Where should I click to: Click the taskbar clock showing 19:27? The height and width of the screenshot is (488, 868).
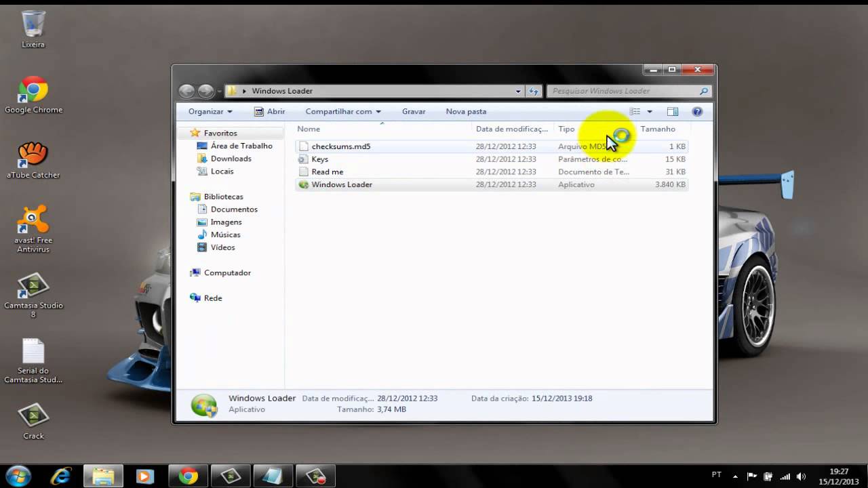point(839,472)
